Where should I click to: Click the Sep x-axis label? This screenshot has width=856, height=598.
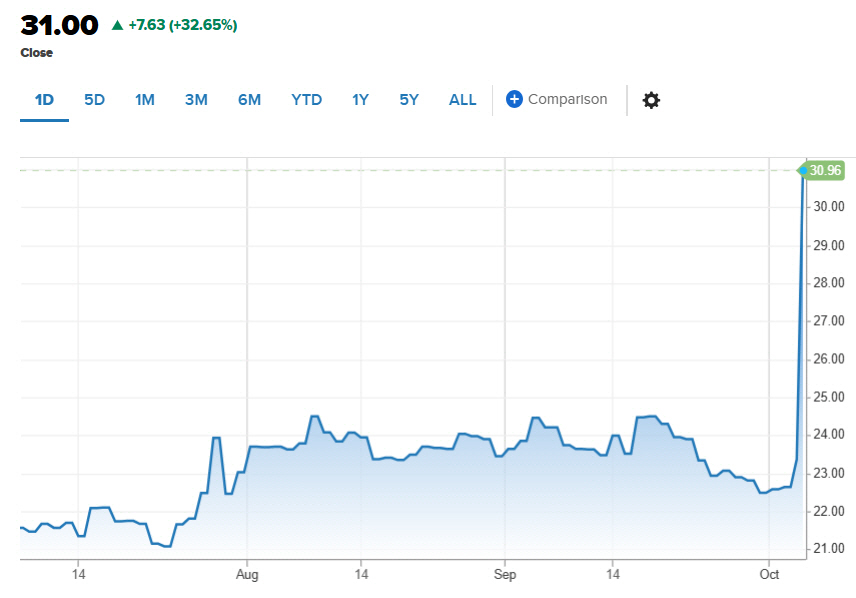[505, 575]
